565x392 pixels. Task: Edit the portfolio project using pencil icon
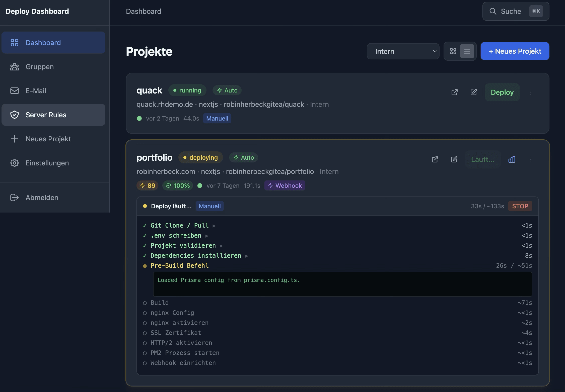point(454,159)
